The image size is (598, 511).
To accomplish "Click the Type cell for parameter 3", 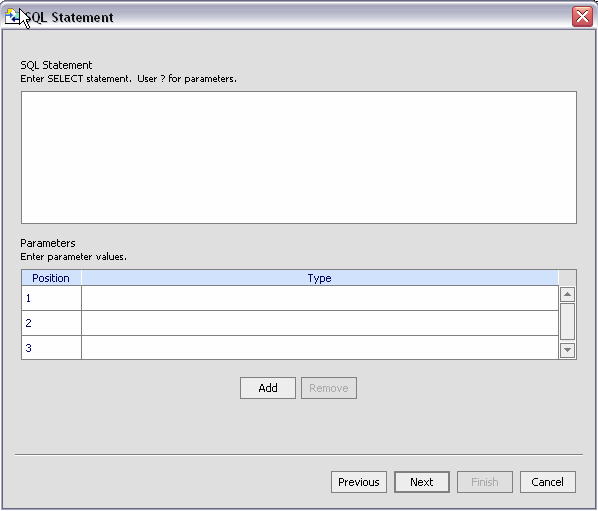I will pos(320,347).
